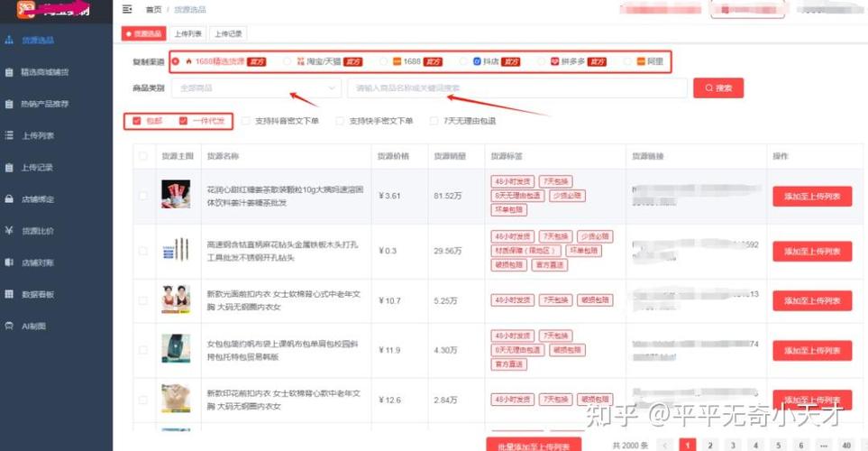The image size is (868, 451).
Task: Enable 支持快手密文下单 checkbox
Action: tap(340, 121)
